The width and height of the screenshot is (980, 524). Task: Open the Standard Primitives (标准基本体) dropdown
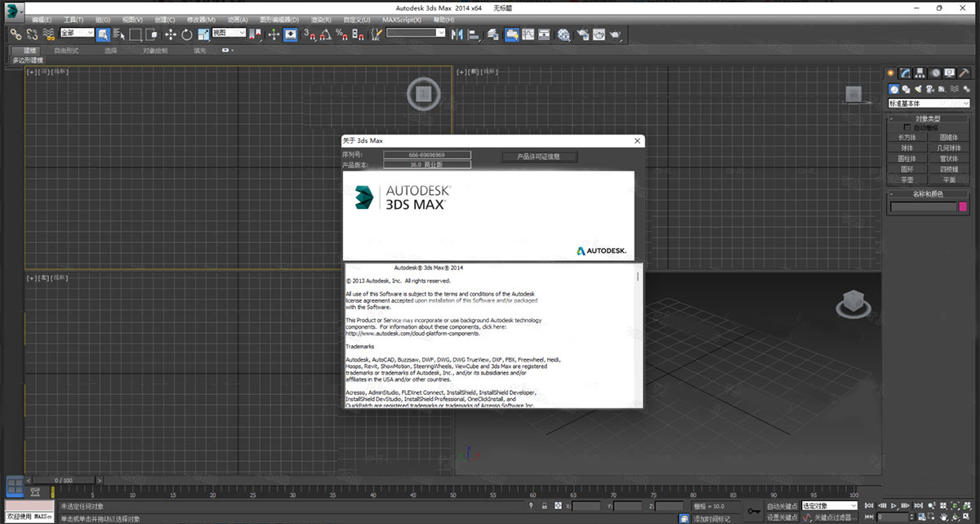click(x=928, y=103)
